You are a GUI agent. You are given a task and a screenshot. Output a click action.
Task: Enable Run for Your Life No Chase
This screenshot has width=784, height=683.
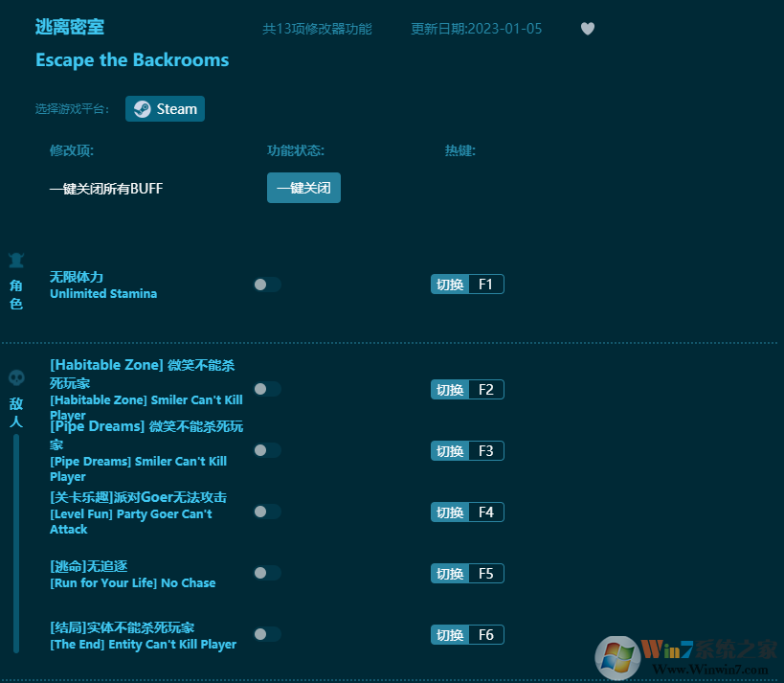[x=266, y=573]
